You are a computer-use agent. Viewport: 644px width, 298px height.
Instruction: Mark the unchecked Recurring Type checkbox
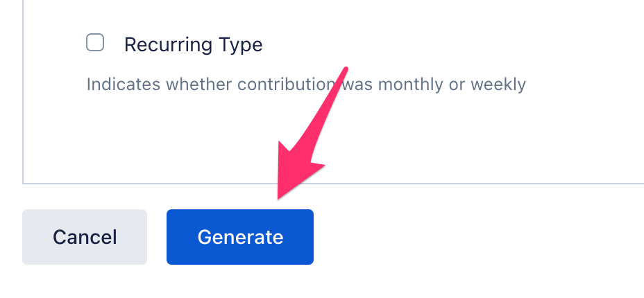[x=95, y=43]
